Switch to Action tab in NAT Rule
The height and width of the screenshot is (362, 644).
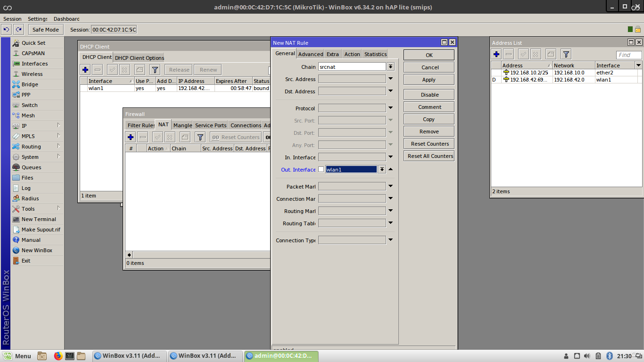click(x=352, y=54)
